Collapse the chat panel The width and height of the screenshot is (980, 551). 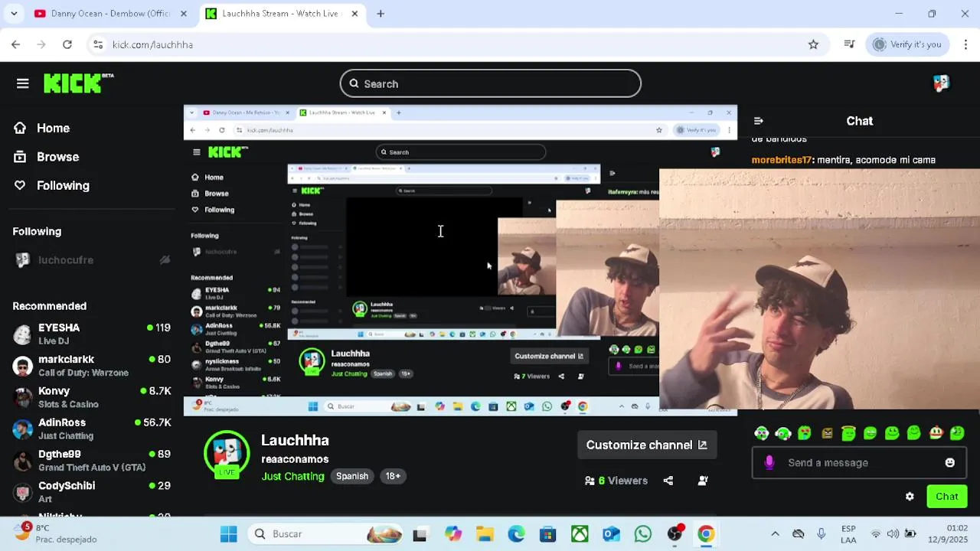click(758, 121)
